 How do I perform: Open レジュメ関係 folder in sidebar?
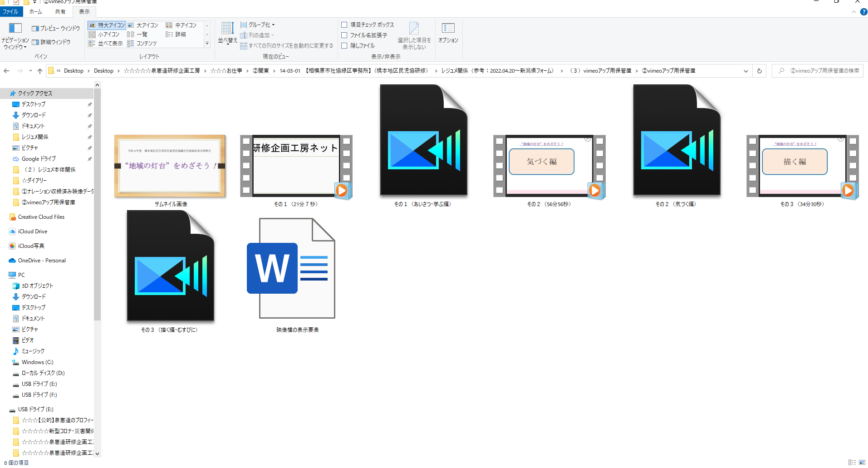tap(35, 137)
